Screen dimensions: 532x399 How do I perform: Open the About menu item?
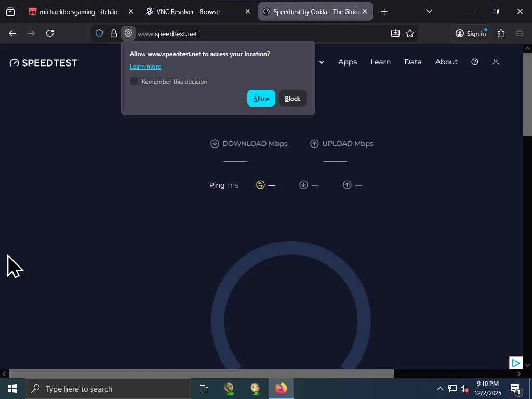tap(446, 62)
